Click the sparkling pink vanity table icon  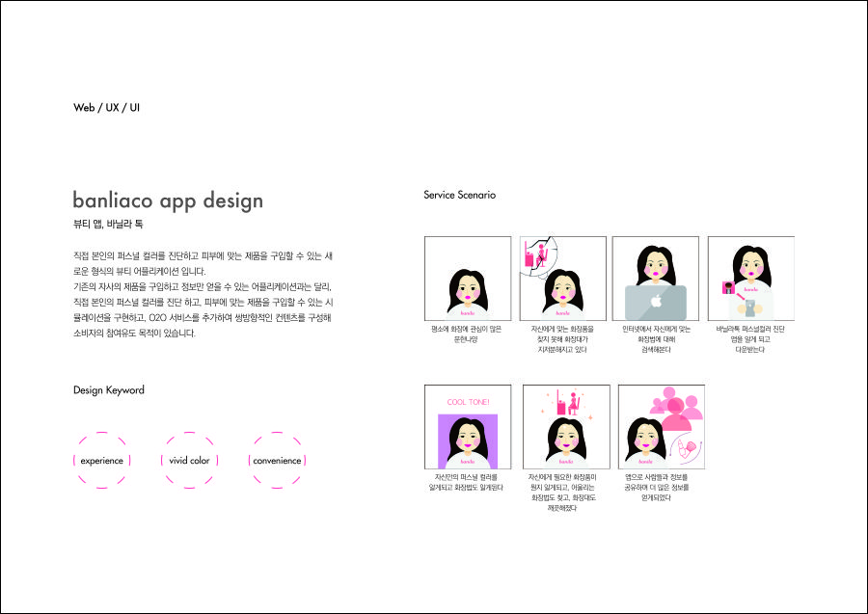[568, 403]
